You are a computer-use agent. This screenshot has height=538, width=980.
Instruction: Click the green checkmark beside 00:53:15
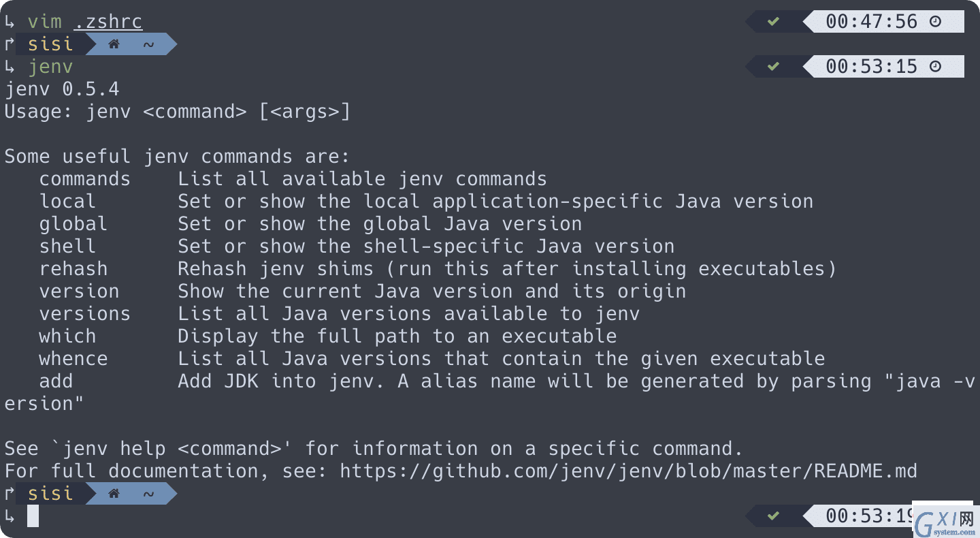(773, 67)
